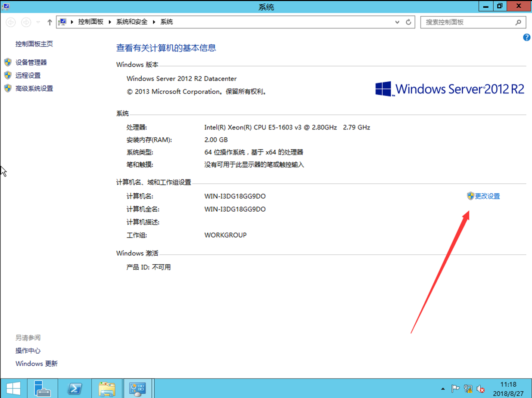This screenshot has width=532, height=398.
Task: Open the Action Center flag tray icon
Action: (x=455, y=389)
